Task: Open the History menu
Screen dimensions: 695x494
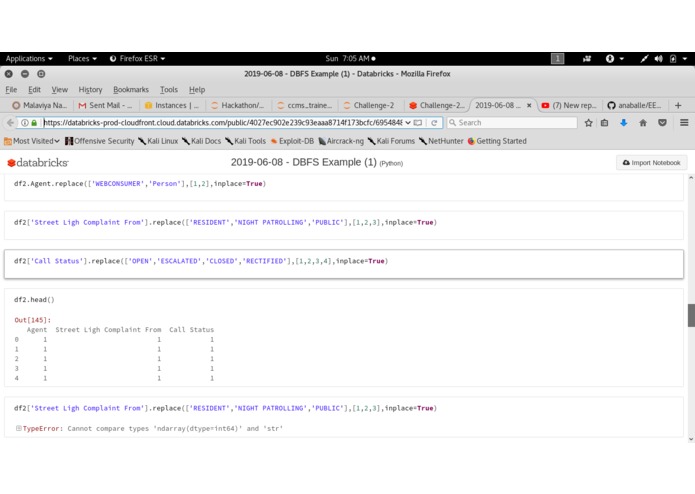Action: click(90, 89)
